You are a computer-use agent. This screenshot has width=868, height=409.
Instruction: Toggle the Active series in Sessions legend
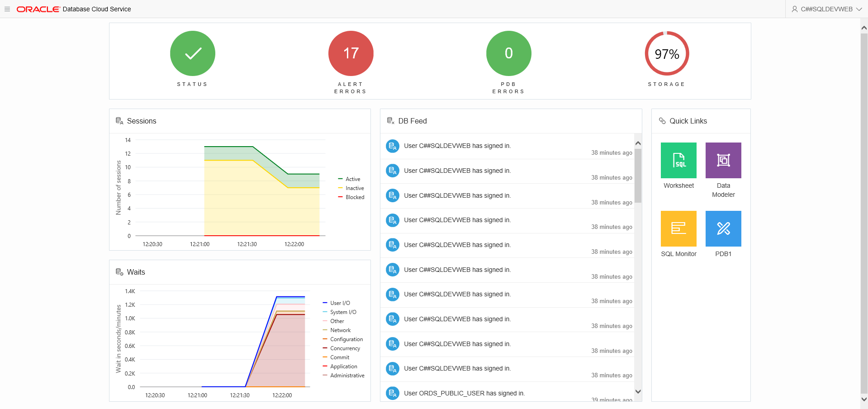(x=349, y=179)
